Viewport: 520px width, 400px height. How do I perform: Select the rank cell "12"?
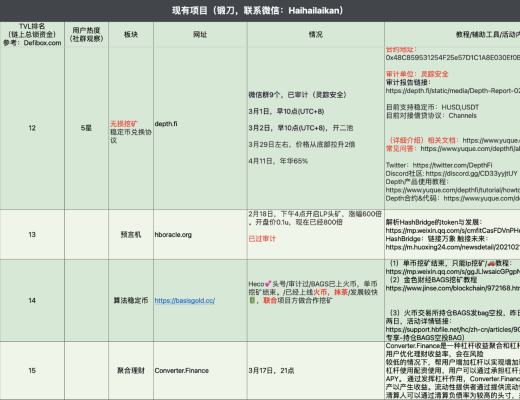coord(32,128)
